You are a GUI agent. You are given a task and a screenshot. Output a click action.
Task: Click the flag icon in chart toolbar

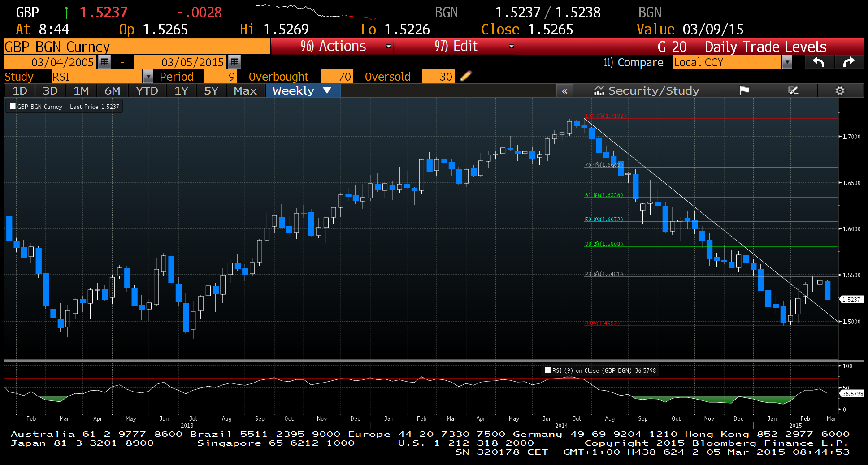tap(744, 90)
